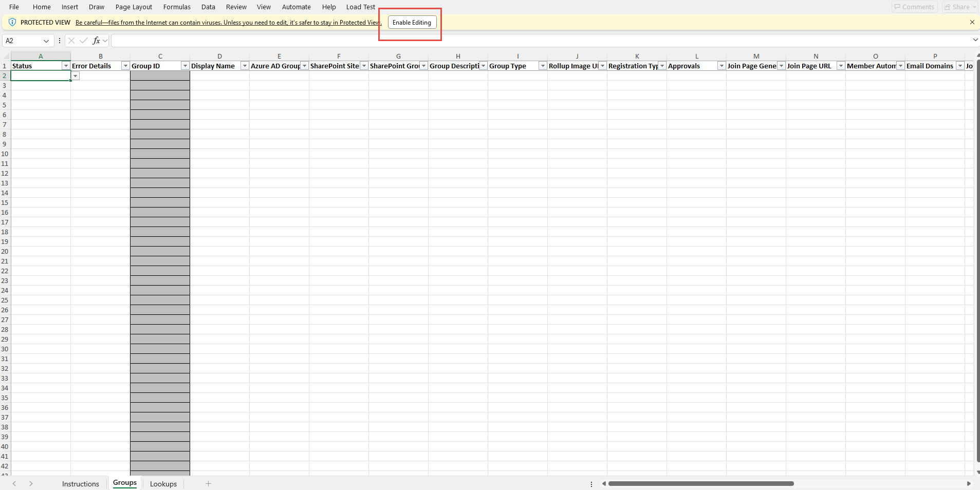Click the next sheet navigation arrow
This screenshot has width=980, height=490.
coord(31,483)
